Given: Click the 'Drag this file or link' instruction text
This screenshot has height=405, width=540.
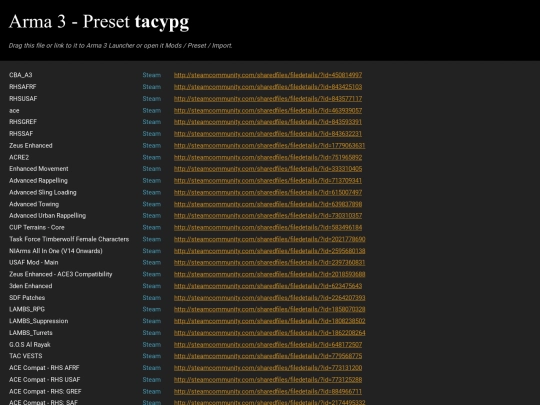Looking at the screenshot, I should (121, 45).
